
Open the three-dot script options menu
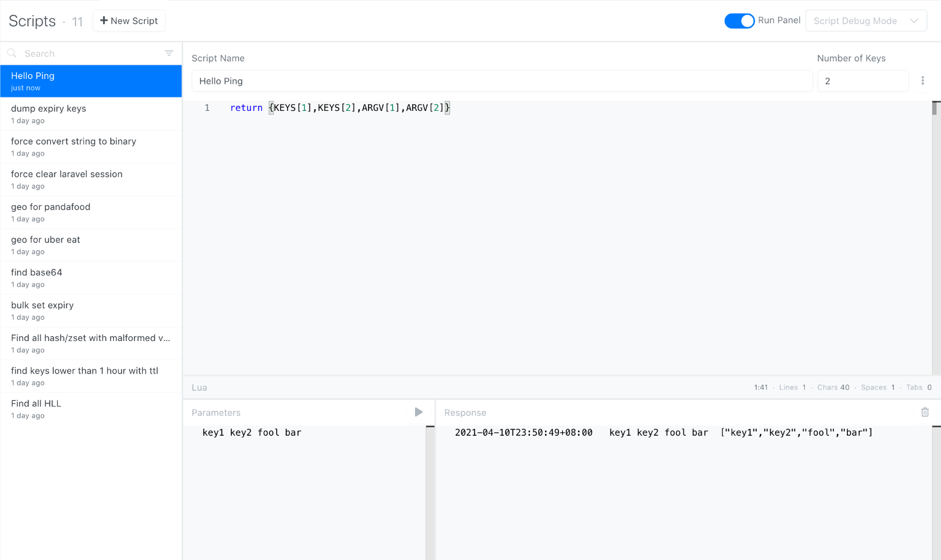[x=923, y=81]
